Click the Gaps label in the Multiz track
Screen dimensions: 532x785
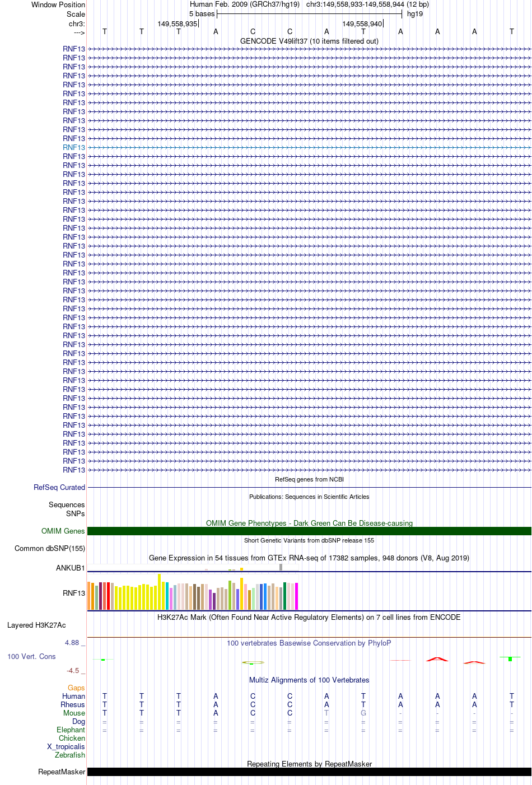click(x=76, y=688)
